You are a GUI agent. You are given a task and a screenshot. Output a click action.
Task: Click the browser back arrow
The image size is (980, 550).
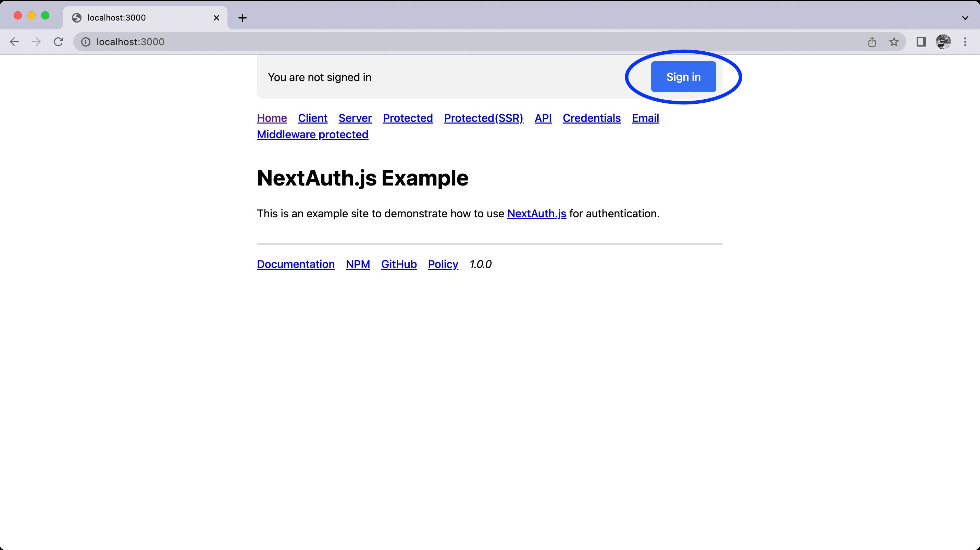[14, 42]
